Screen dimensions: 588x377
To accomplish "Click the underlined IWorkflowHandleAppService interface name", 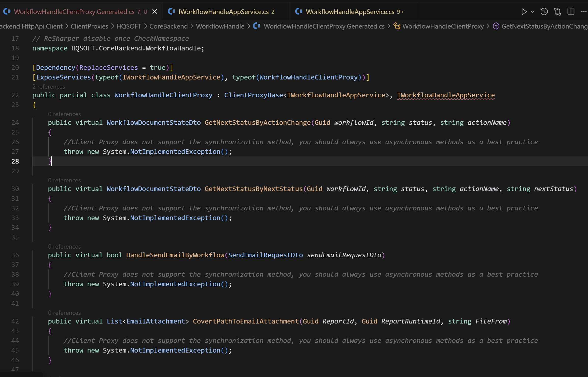I will [x=446, y=95].
